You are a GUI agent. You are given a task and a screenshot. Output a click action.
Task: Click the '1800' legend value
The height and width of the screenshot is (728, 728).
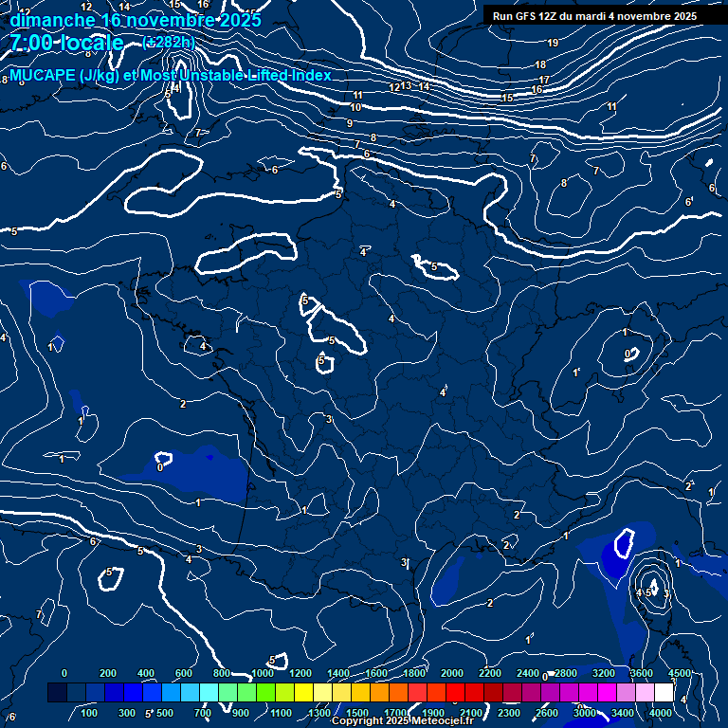click(414, 673)
